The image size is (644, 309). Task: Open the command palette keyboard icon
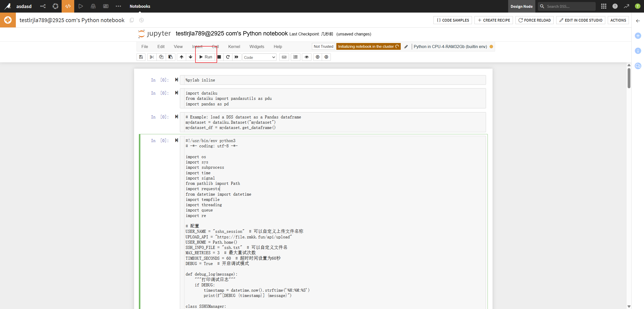[x=284, y=57]
